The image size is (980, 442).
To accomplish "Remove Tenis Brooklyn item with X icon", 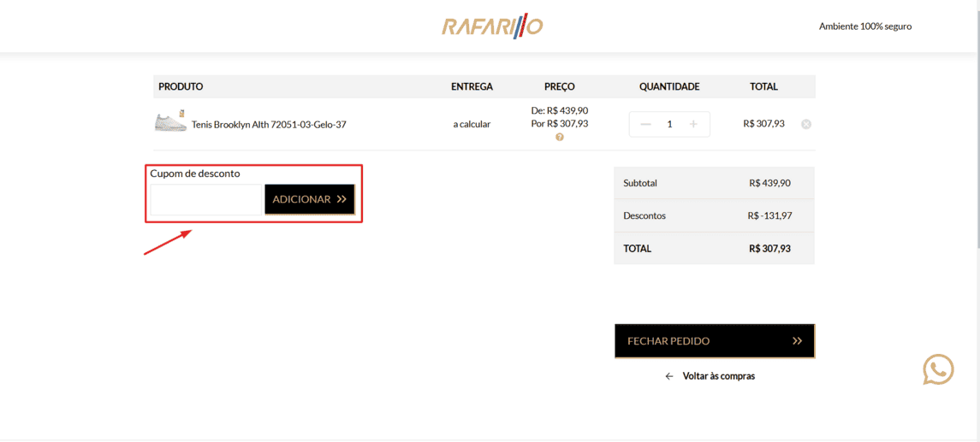I will click(x=806, y=124).
